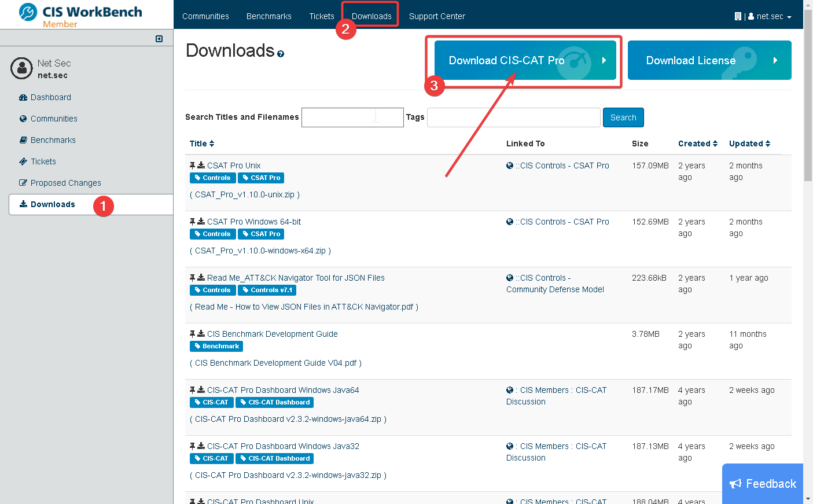
Task: Click CSAT Pro tag under CSAT Pro Windows 64-bit
Action: [261, 234]
